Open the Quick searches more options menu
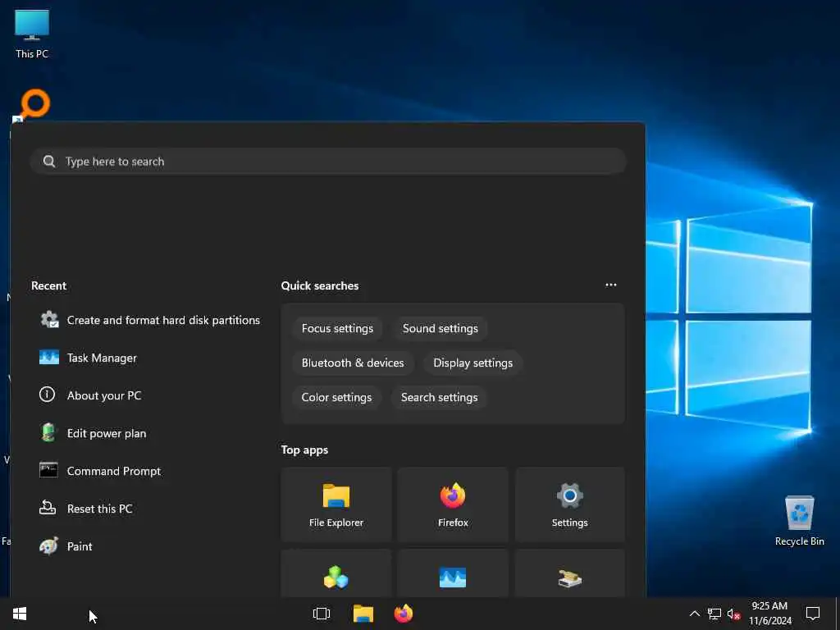The image size is (840, 630). [610, 285]
